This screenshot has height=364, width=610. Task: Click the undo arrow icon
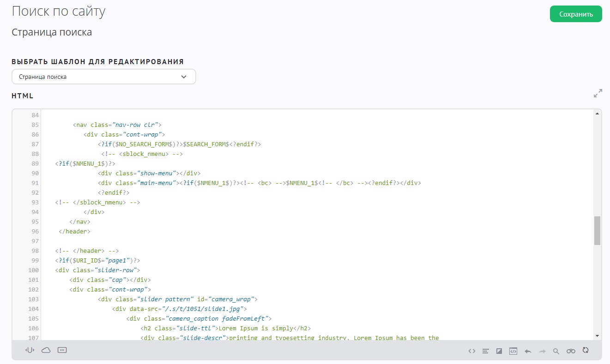(528, 351)
